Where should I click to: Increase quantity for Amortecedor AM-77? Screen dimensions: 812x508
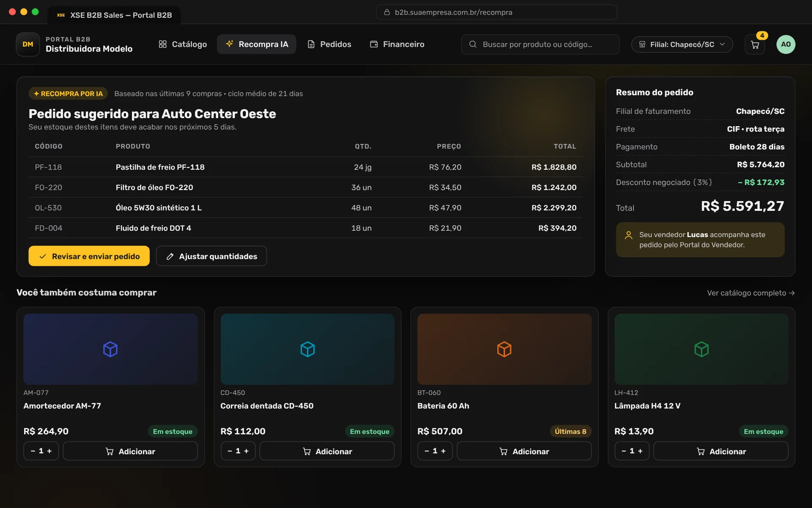click(49, 451)
